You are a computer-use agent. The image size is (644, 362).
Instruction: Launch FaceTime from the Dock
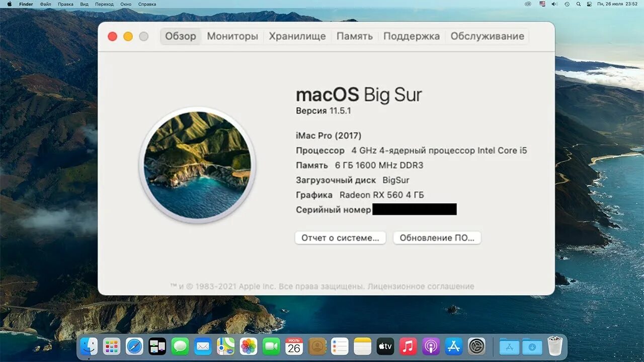coord(271,346)
